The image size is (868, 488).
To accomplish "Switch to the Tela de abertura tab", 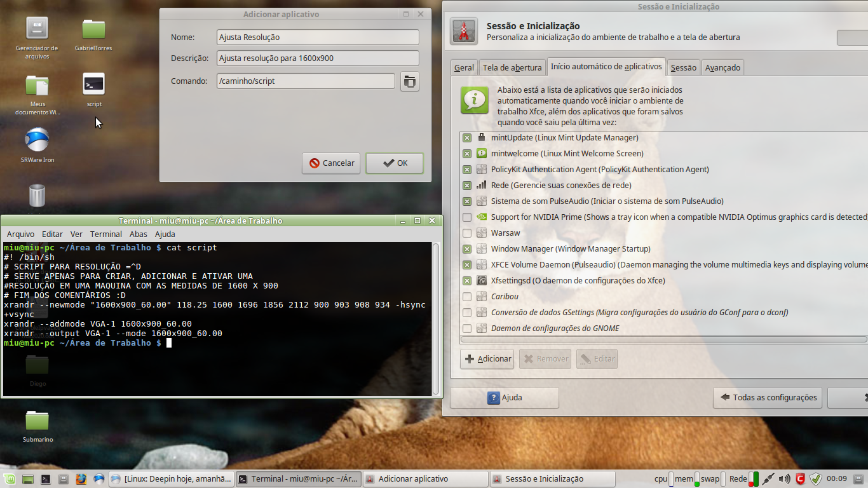I will (512, 67).
